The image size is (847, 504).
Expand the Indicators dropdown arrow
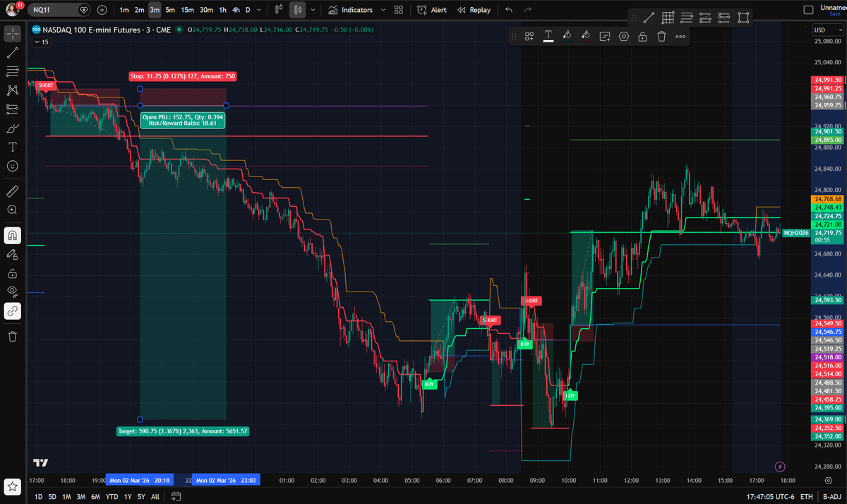click(383, 10)
